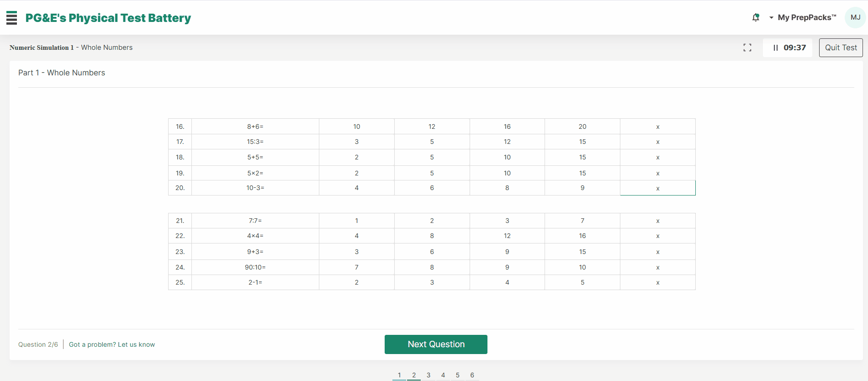
Task: Click the PG&E's Physical Test Battery title
Action: click(108, 18)
